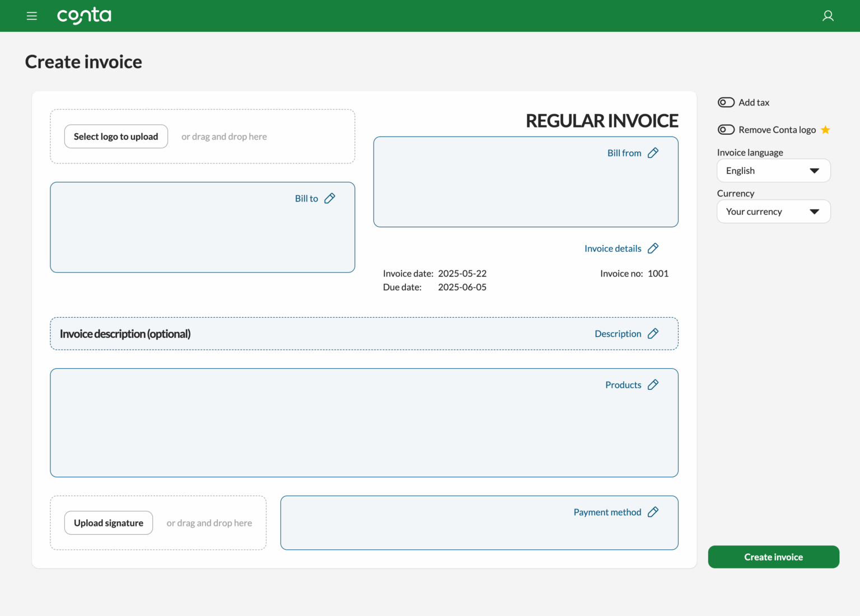Open the Currency selector
This screenshot has height=616, width=860.
(773, 211)
